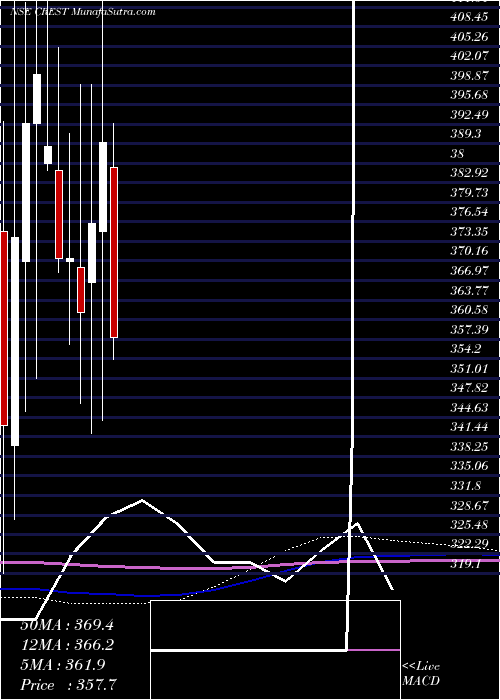Click the <<Live MACD label
Screen dimensions: 500x700
(421, 674)
